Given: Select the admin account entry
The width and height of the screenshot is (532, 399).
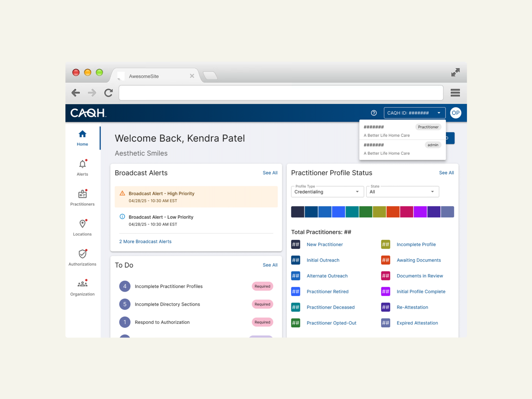Looking at the screenshot, I should 402,149.
